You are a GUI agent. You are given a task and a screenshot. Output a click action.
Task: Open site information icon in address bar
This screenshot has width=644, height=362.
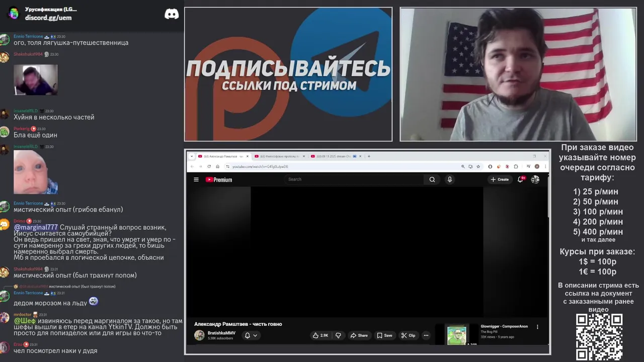[227, 166]
